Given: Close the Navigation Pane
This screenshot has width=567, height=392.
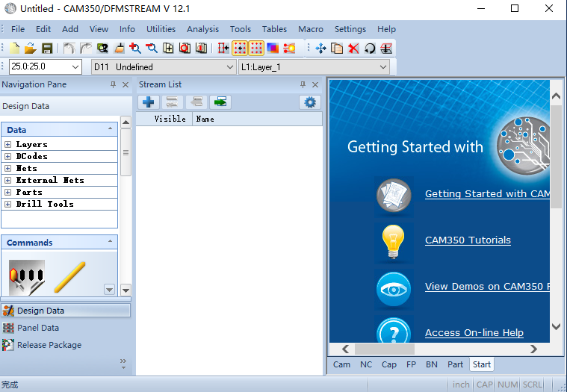Looking at the screenshot, I should tap(126, 84).
